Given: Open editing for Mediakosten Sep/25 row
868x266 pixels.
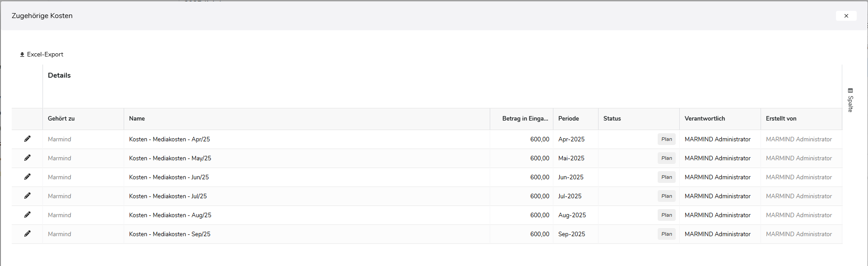Looking at the screenshot, I should click(x=28, y=234).
